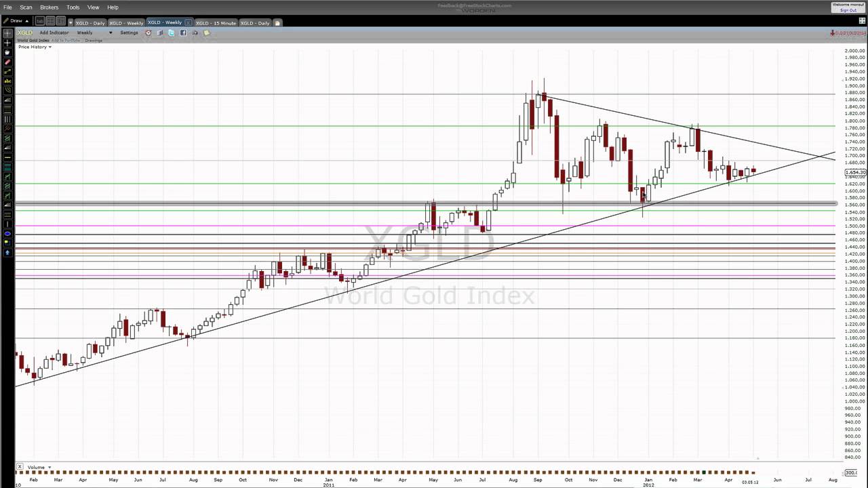868x488 pixels.
Task: Select the blue ellipse drawing tool
Action: coord(7,233)
